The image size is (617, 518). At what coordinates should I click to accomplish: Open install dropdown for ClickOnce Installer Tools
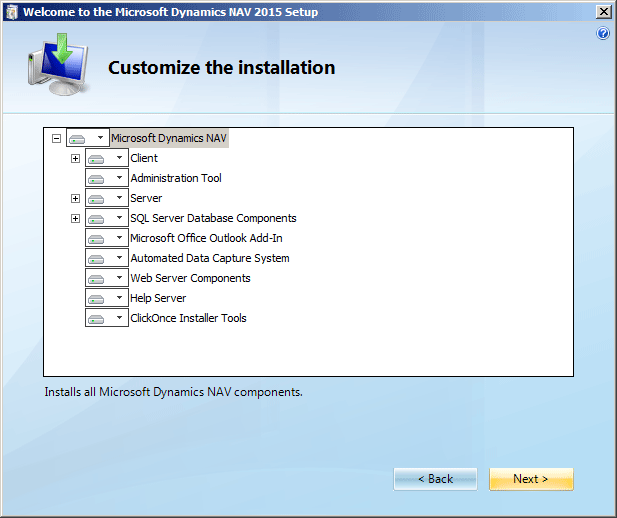click(x=107, y=318)
